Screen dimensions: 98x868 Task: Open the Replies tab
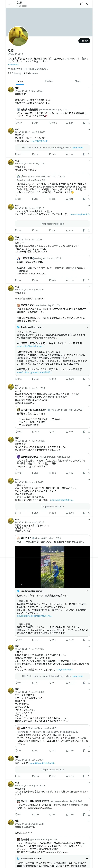coord(49,81)
